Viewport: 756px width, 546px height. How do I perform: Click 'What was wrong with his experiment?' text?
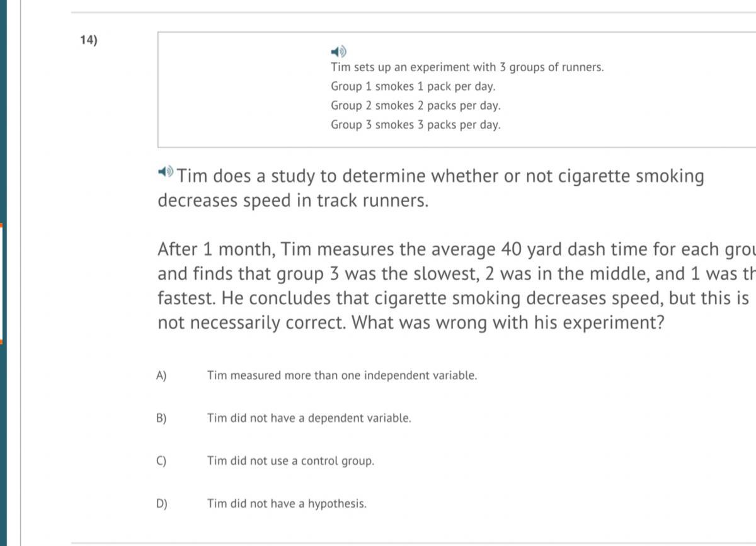pyautogui.click(x=508, y=322)
